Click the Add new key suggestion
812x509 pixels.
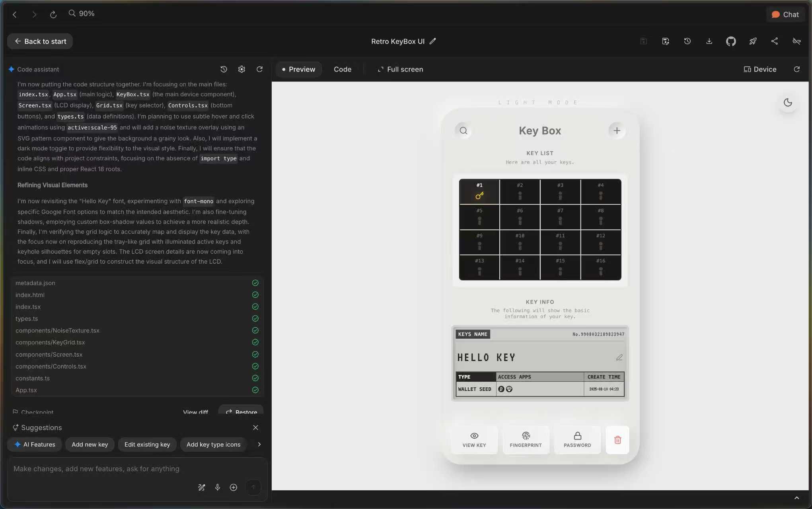point(90,444)
